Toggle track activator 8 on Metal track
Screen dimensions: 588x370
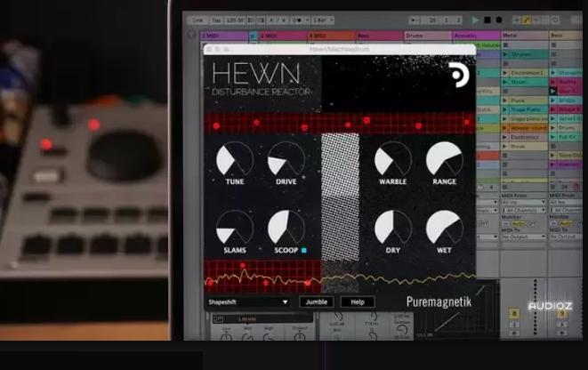pos(514,313)
